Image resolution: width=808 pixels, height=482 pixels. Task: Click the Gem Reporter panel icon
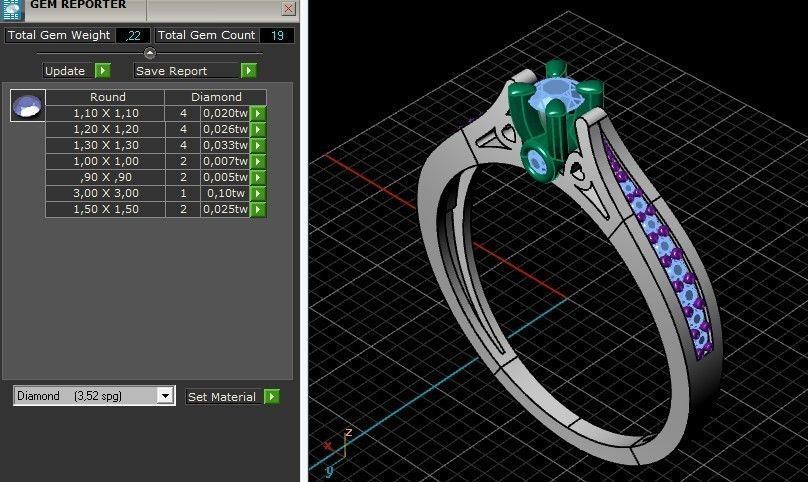coord(12,9)
